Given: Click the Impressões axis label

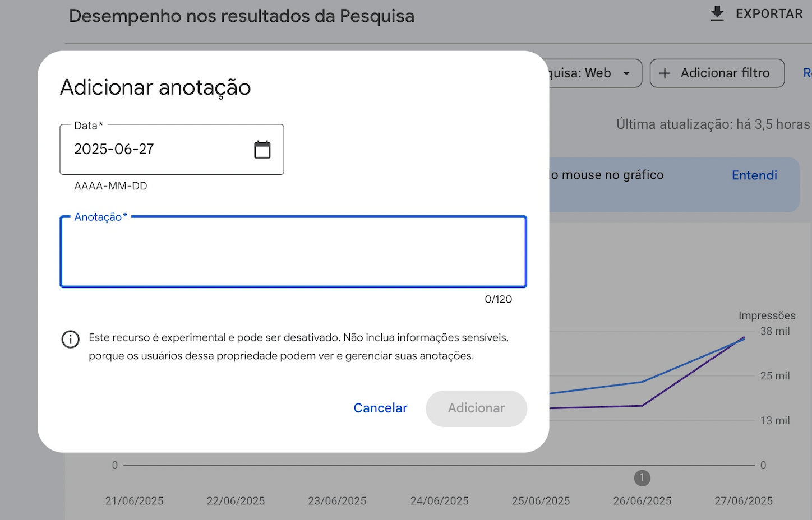Looking at the screenshot, I should coord(767,315).
